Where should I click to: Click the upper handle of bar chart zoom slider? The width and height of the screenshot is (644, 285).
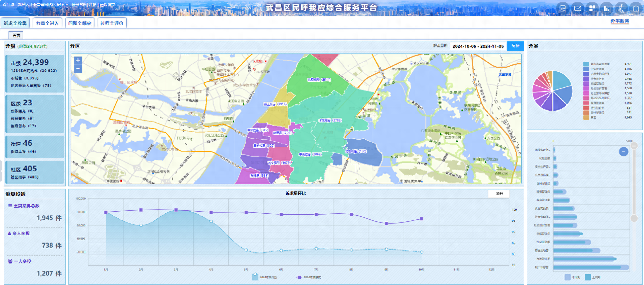[x=634, y=146]
